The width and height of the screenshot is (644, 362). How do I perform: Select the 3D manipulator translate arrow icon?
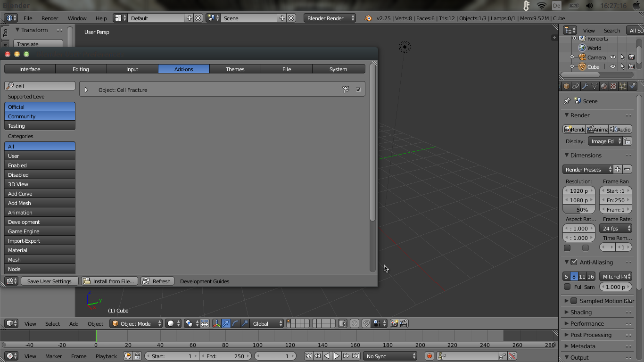(x=226, y=323)
